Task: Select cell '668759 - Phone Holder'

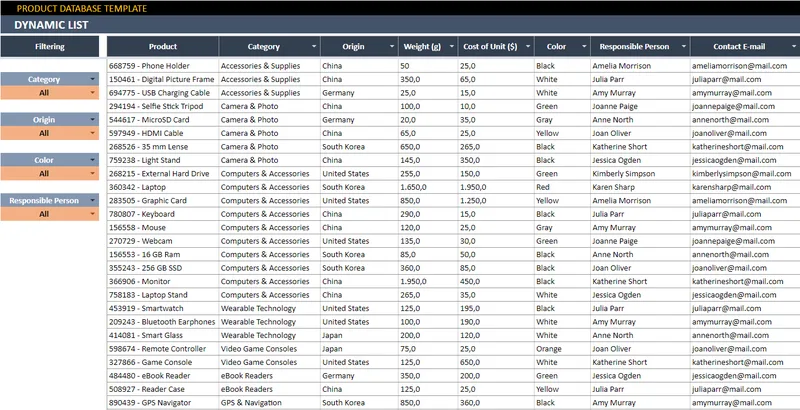Action: coord(163,66)
